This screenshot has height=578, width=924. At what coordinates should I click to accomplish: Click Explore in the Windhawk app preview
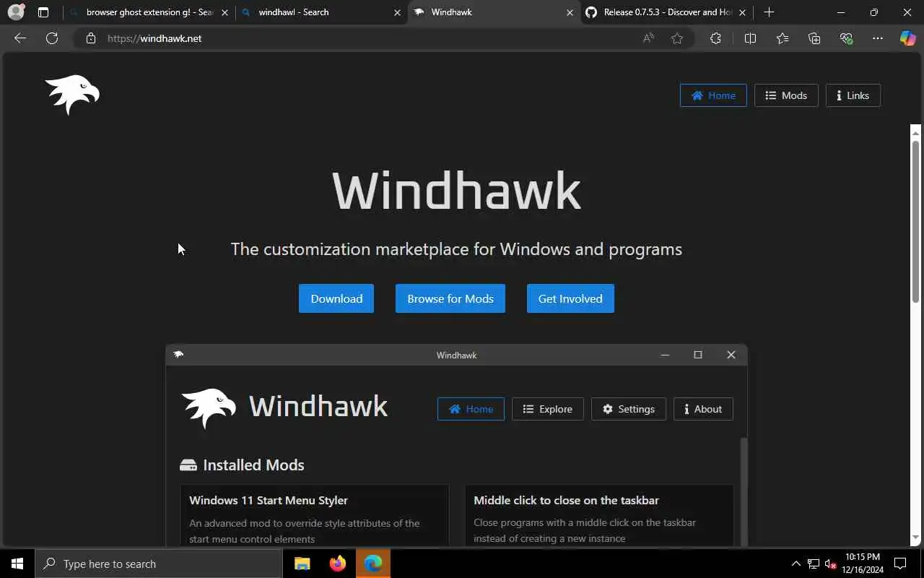tap(547, 409)
